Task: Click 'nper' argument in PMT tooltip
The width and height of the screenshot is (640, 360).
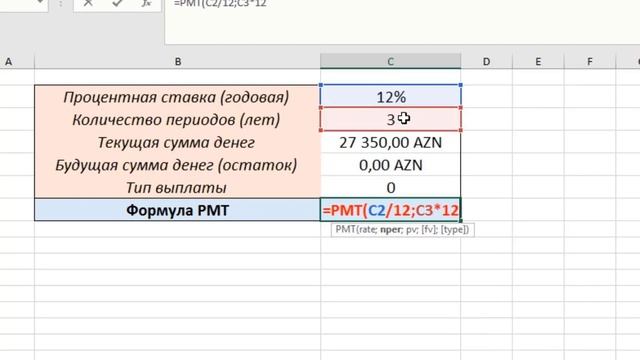Action: (x=391, y=230)
